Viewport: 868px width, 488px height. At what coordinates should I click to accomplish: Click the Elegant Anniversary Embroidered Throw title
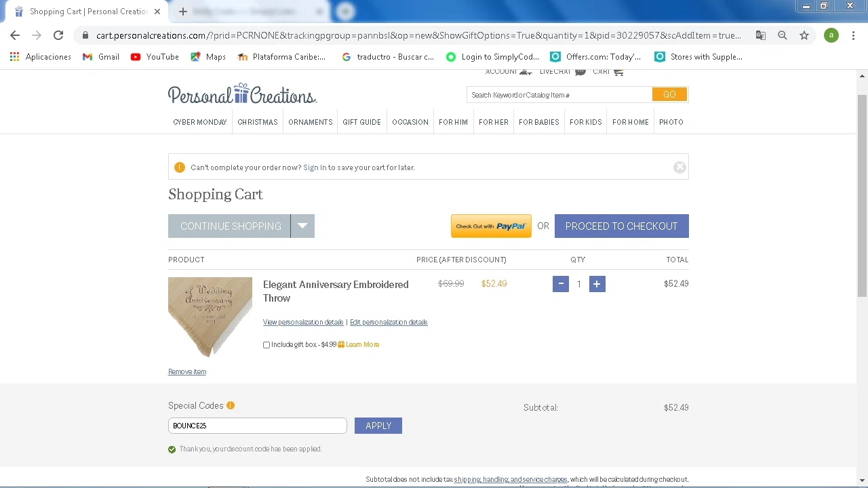pos(336,291)
